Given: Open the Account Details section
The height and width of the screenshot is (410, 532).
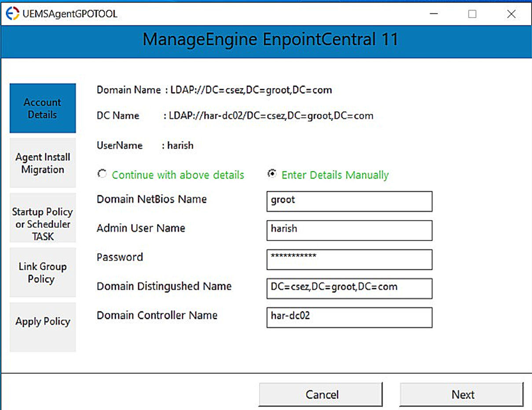Looking at the screenshot, I should tap(42, 108).
